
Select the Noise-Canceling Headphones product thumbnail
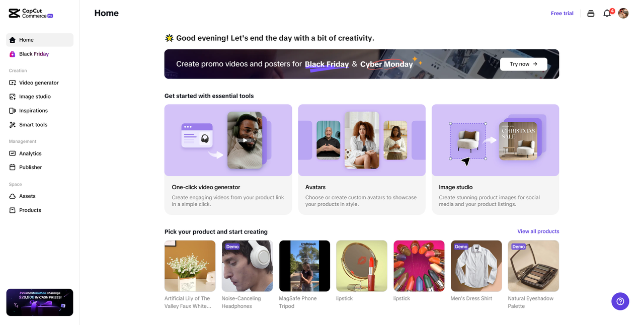[247, 266]
